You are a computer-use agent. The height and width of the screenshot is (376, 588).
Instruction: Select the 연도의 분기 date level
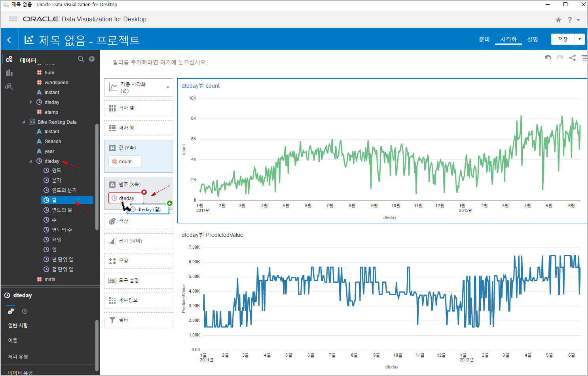tap(64, 190)
